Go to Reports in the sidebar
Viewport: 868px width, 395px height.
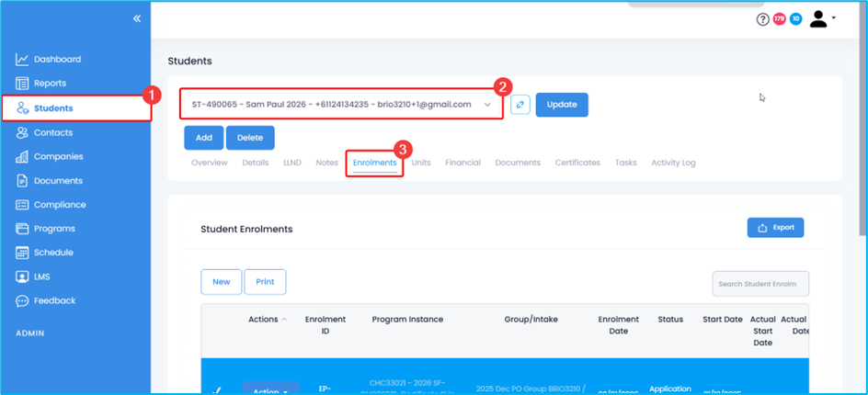(50, 84)
